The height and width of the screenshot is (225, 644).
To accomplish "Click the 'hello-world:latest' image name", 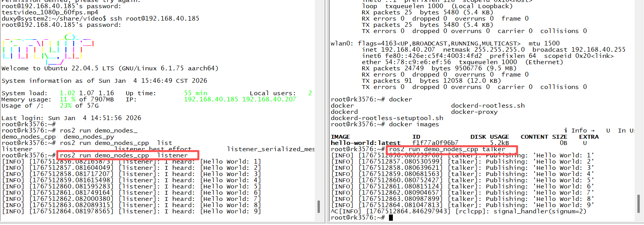I will [366, 143].
